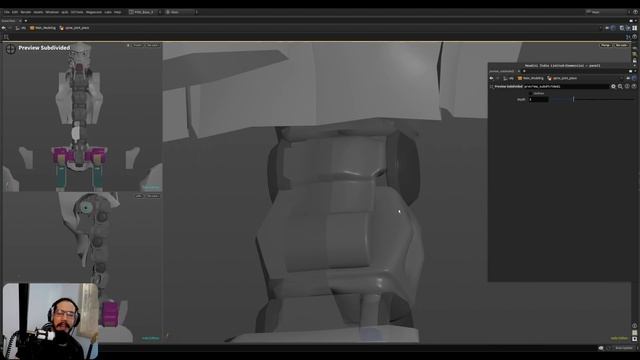Screen dimensions: 640x360
Task: Open the No cam menu in the top-left viewport
Action: click(x=153, y=45)
